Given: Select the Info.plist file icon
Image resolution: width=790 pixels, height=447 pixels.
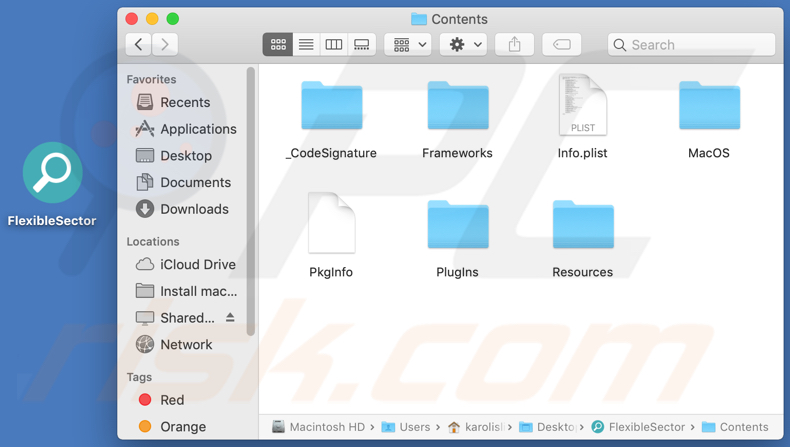Looking at the screenshot, I should tap(583, 105).
